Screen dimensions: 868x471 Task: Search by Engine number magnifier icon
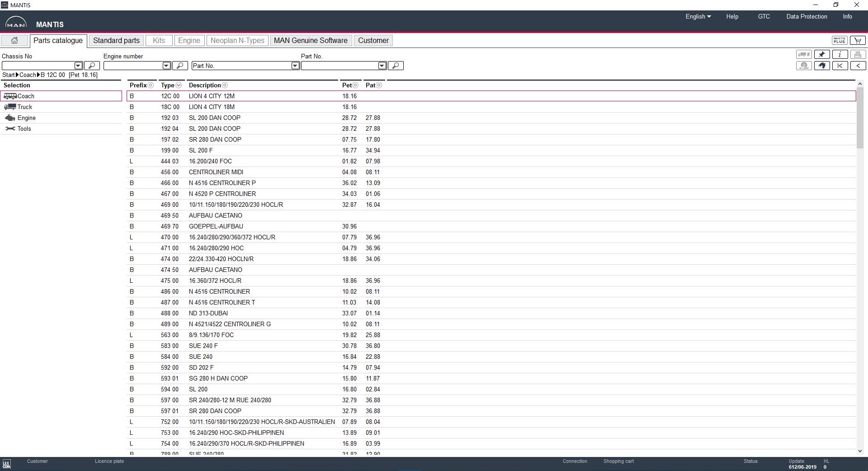(180, 66)
